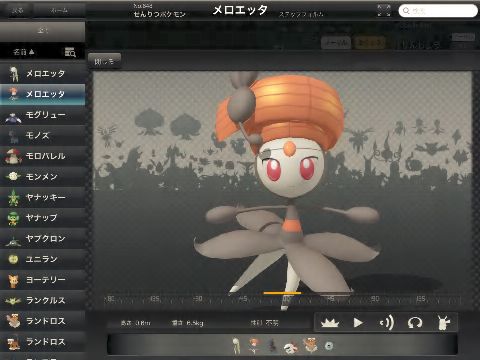Select Landorus thumbnail in bottom strip
The width and height of the screenshot is (480, 360).
tap(310, 345)
